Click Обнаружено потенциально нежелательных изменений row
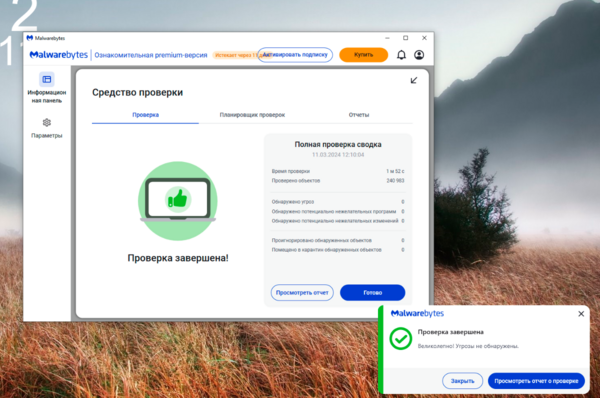This screenshot has width=600, height=398. pyautogui.click(x=338, y=221)
